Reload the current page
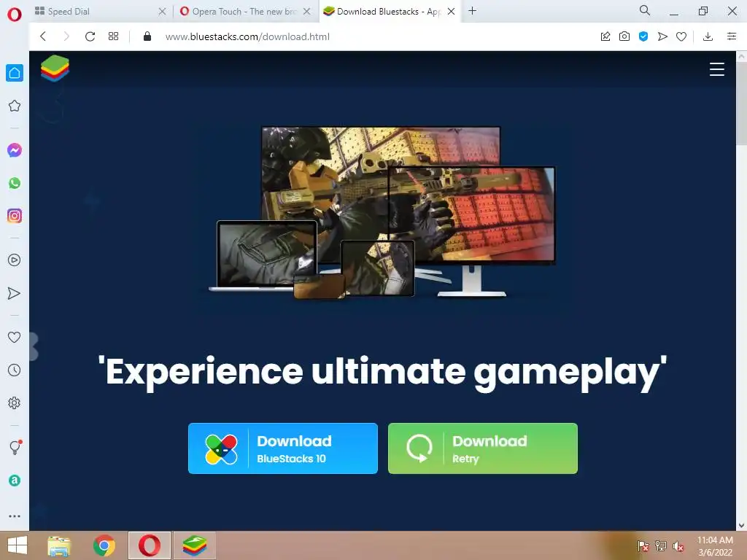 90,36
